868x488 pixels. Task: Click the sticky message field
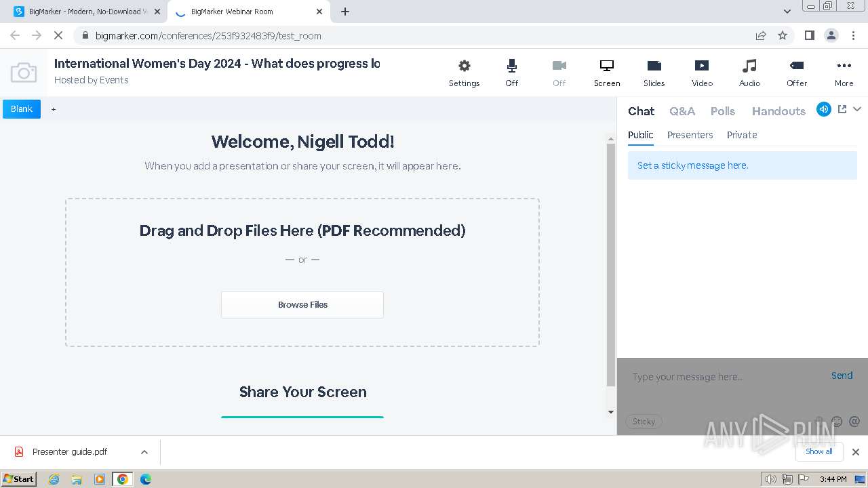pos(743,165)
